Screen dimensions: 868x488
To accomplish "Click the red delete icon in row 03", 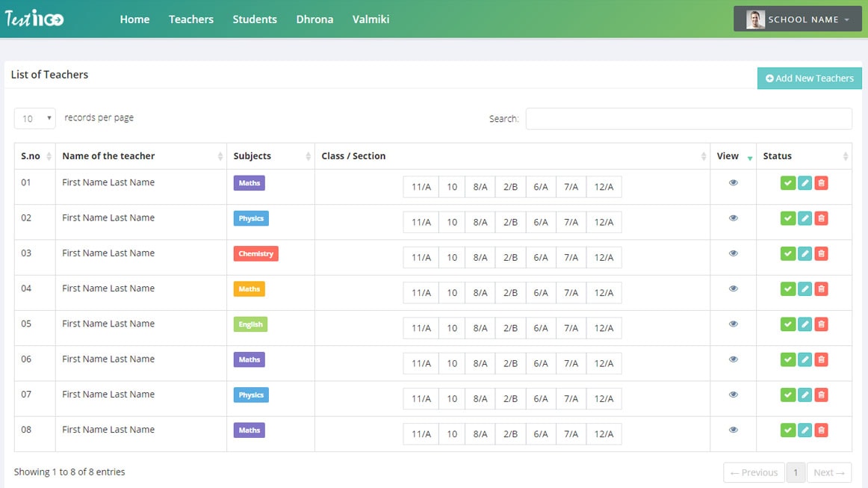I will [x=821, y=254].
